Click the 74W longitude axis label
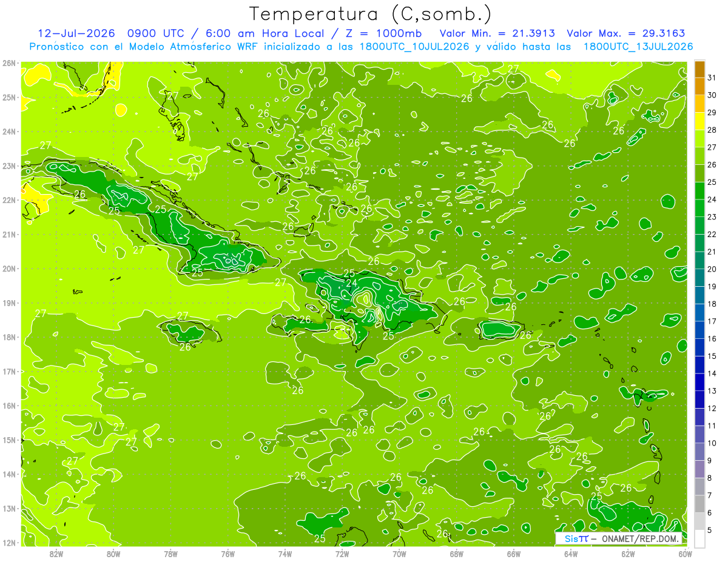The image size is (728, 562). click(285, 554)
